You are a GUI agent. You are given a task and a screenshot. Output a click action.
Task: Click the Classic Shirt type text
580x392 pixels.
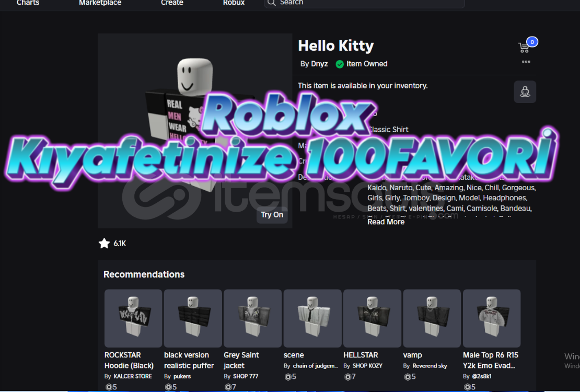(388, 130)
